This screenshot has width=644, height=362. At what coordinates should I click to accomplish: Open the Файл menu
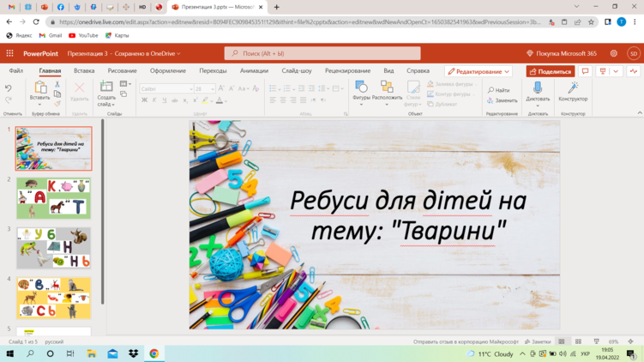[16, 70]
